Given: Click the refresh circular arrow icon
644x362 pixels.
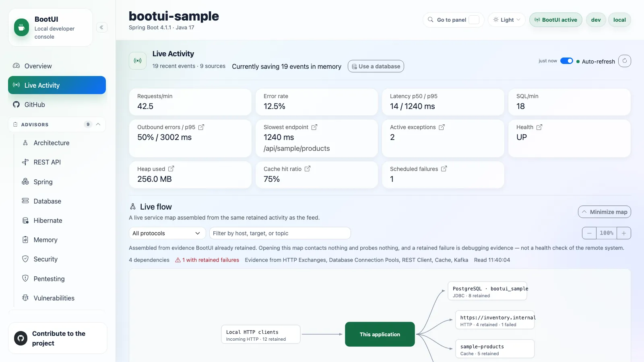Looking at the screenshot, I should pyautogui.click(x=625, y=61).
